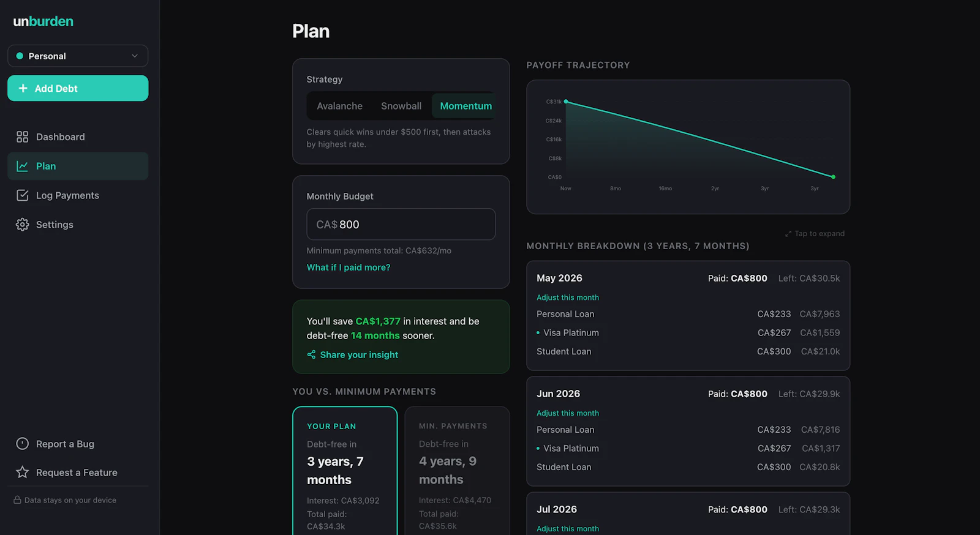Click the Report a Bug circle icon
This screenshot has height=535, width=980.
(x=23, y=444)
